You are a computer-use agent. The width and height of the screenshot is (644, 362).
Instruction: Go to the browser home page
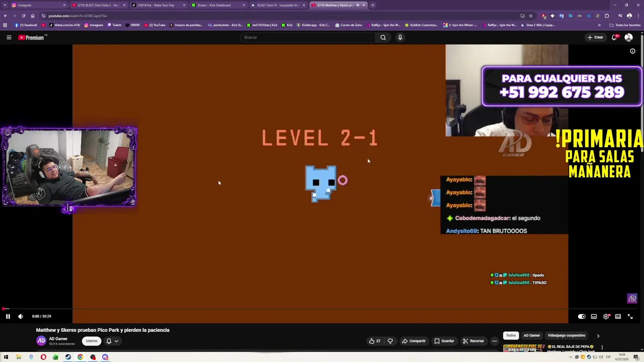point(33,16)
